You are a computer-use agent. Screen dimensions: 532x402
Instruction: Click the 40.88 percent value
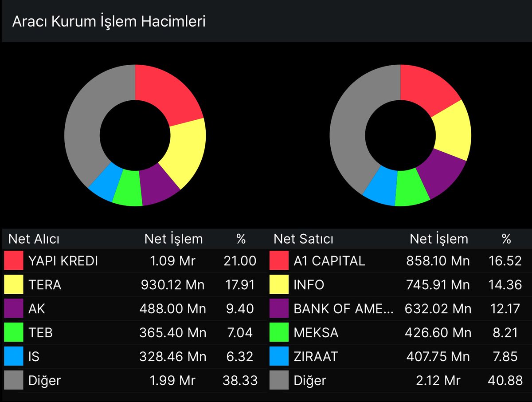pos(506,381)
